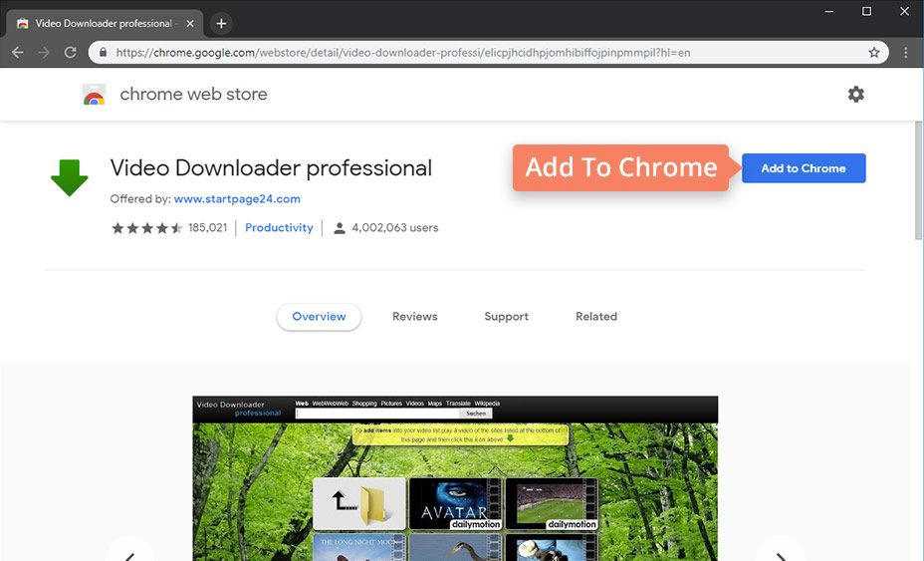Screen dimensions: 924x561
Task: Click the 185,021 ratings count
Action: (207, 228)
